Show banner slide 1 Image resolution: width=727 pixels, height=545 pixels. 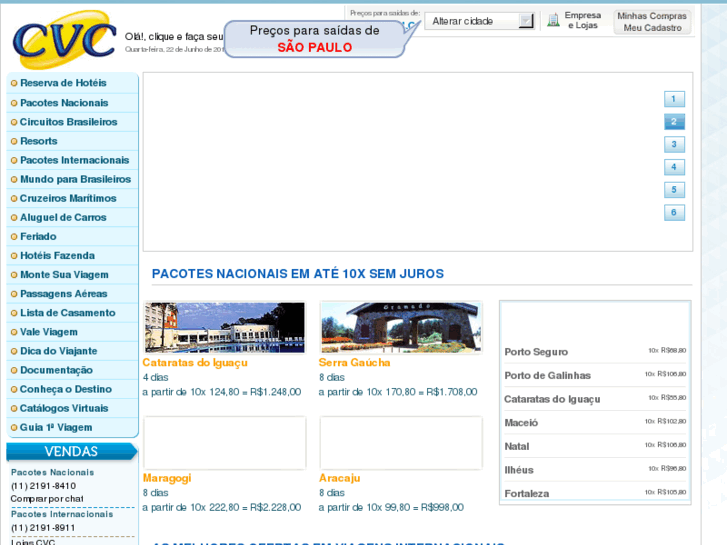(x=674, y=99)
